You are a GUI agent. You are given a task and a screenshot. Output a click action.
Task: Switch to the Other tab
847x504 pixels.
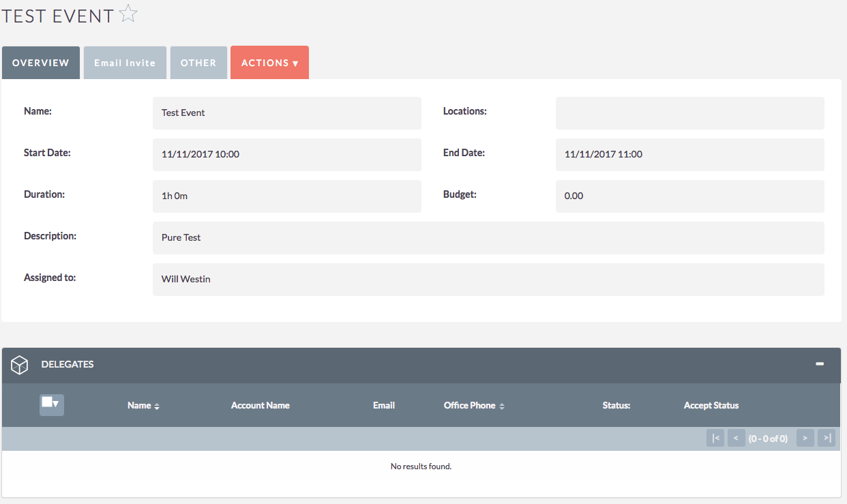coord(198,63)
